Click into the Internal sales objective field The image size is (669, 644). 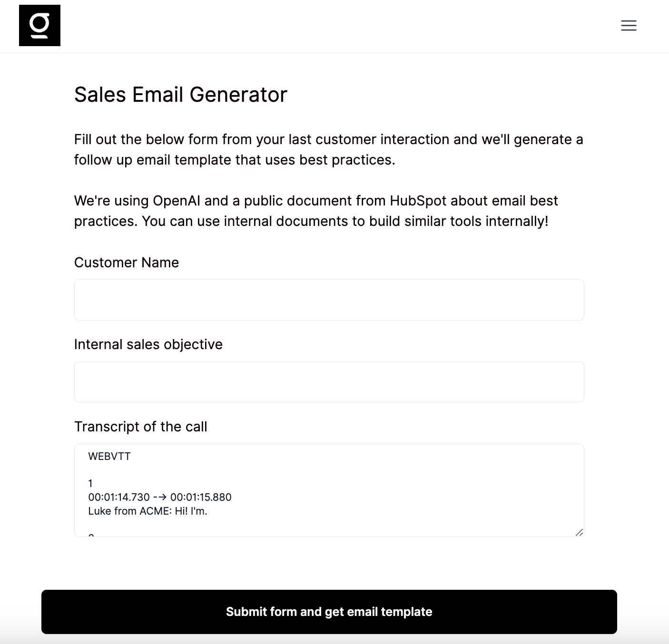[x=329, y=382]
